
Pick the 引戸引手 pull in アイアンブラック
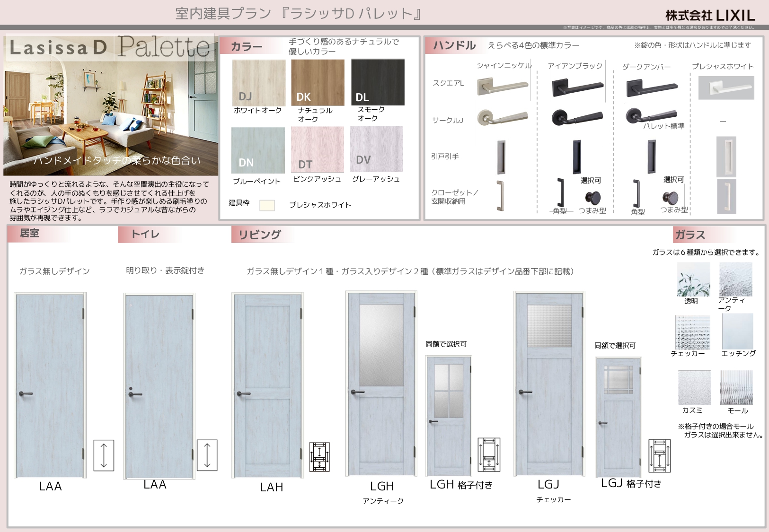pos(577,157)
